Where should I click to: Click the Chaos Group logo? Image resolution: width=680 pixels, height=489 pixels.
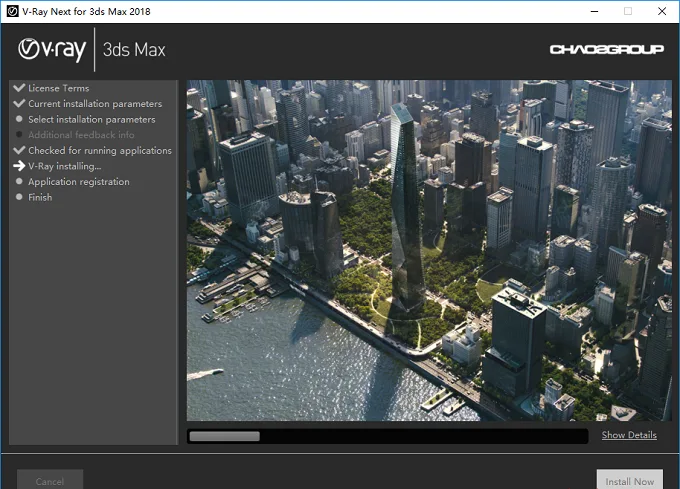coord(607,49)
